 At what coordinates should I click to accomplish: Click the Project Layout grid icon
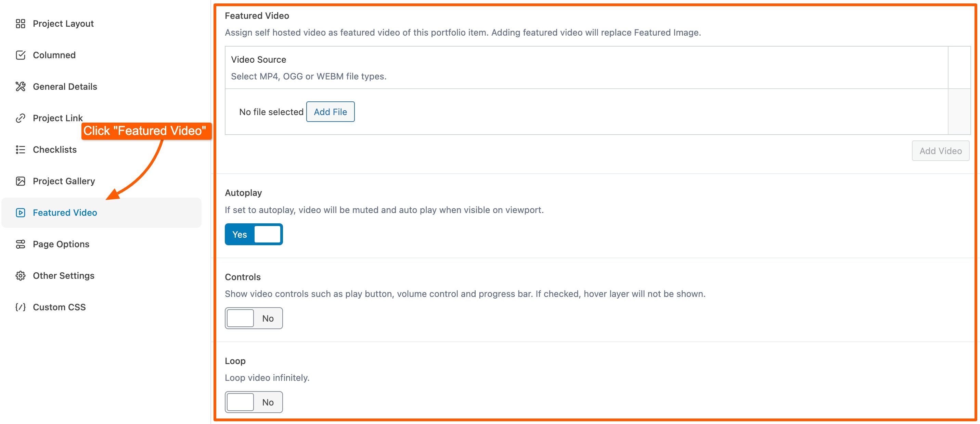coord(21,24)
